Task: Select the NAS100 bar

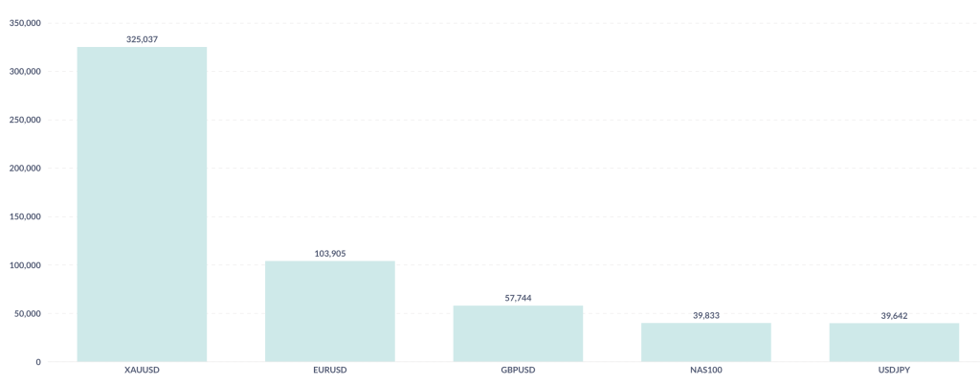Action: point(706,342)
